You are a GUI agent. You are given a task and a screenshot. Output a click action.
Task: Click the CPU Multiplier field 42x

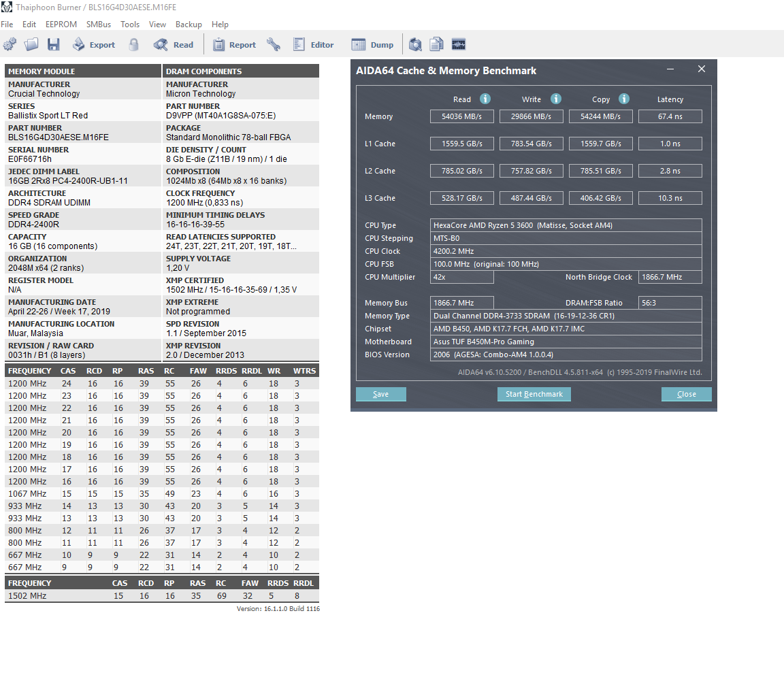tap(461, 277)
